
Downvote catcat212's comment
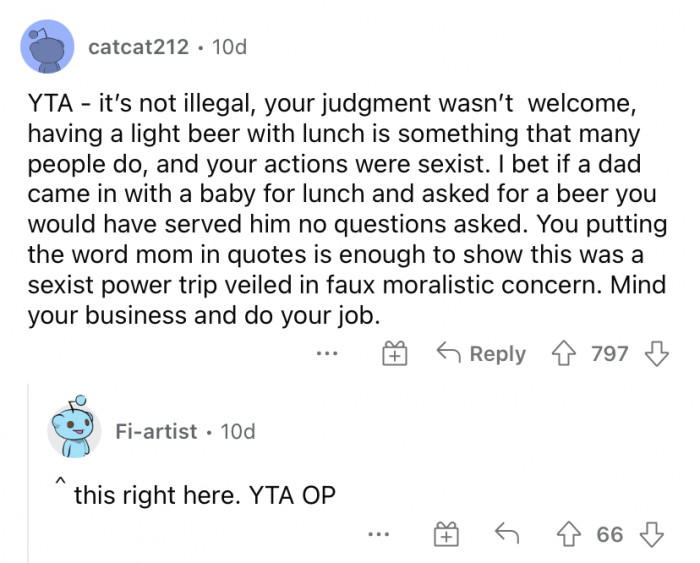(x=657, y=353)
